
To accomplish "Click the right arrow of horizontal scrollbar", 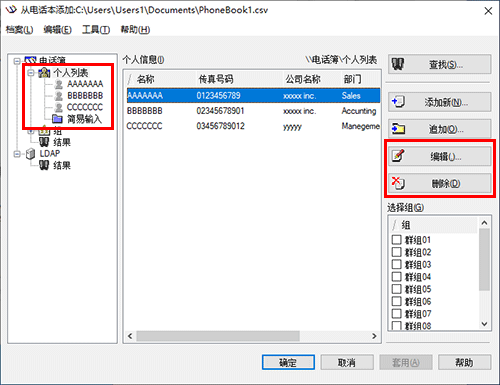I will 374,336.
